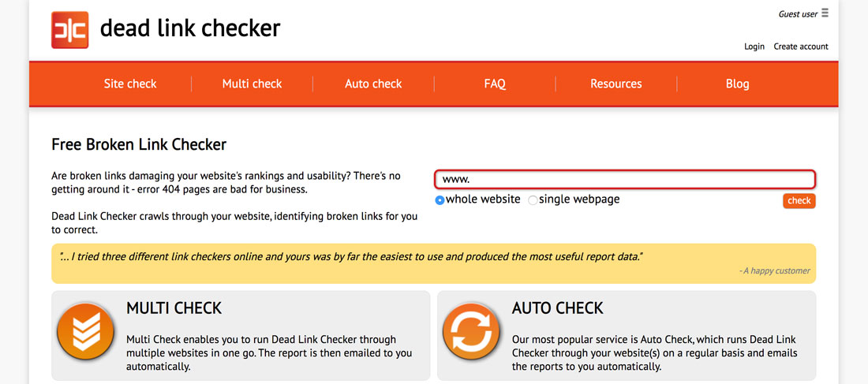868x384 pixels.
Task: Click the MULTI CHECK heading
Action: 174,308
